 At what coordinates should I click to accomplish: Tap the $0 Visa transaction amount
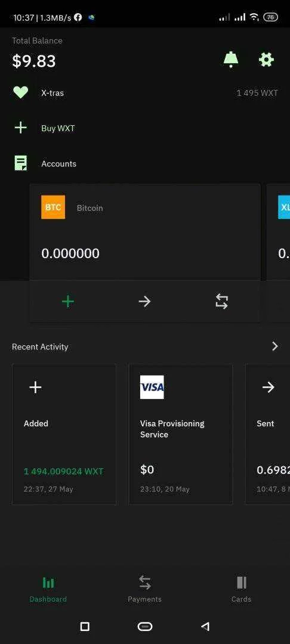tap(147, 469)
